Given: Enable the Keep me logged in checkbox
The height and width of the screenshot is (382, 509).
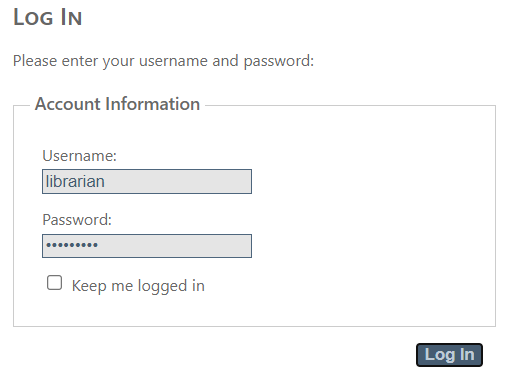Looking at the screenshot, I should pyautogui.click(x=54, y=283).
